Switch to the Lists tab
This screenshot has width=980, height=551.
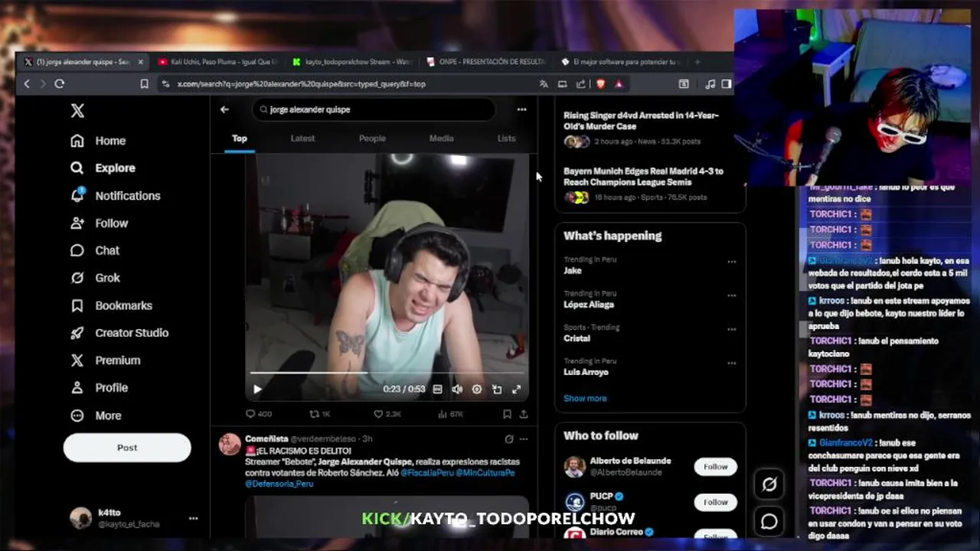point(506,139)
